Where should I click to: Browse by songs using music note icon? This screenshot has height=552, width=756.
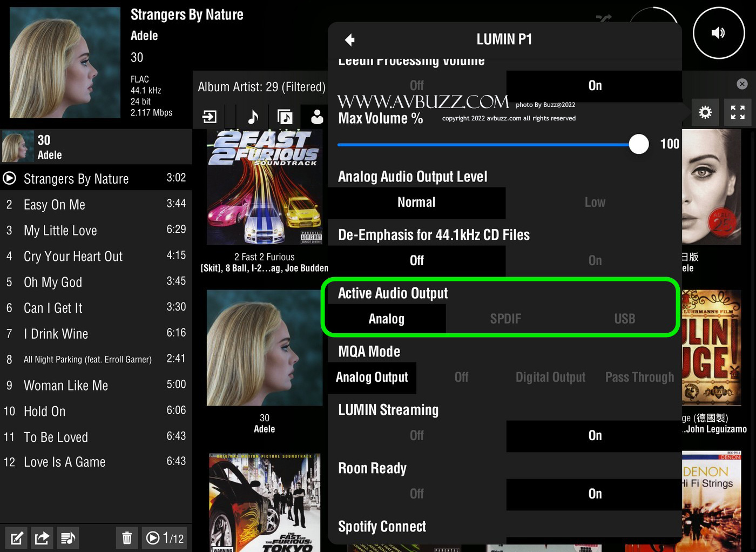pyautogui.click(x=253, y=117)
